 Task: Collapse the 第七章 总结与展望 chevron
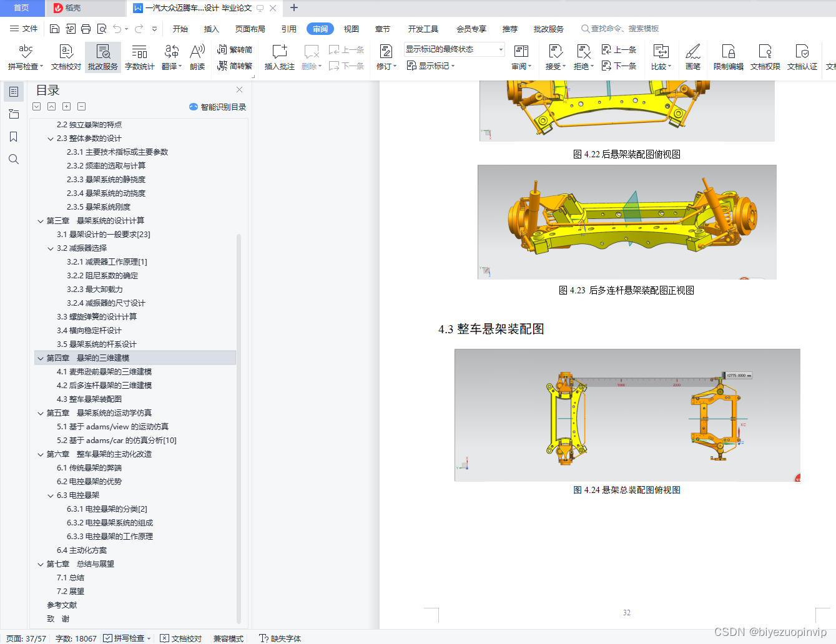tap(41, 564)
